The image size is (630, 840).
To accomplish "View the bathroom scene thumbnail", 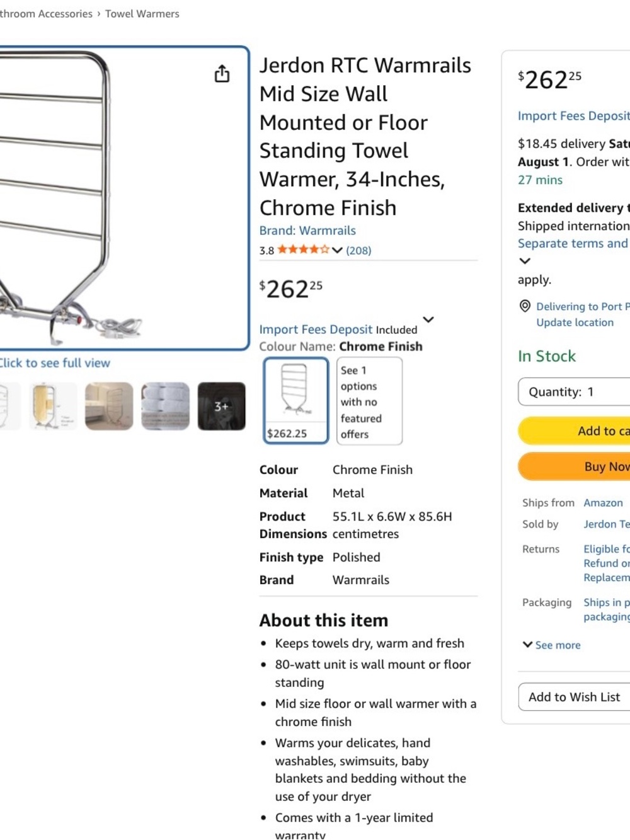I will tap(109, 406).
